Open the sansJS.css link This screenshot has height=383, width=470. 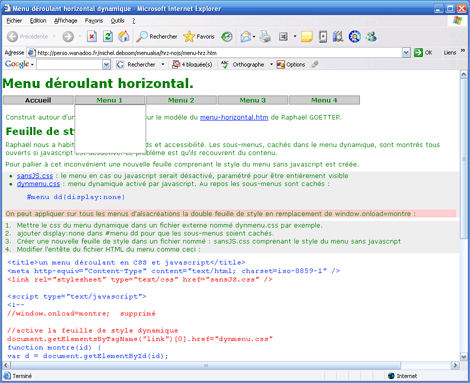35,176
